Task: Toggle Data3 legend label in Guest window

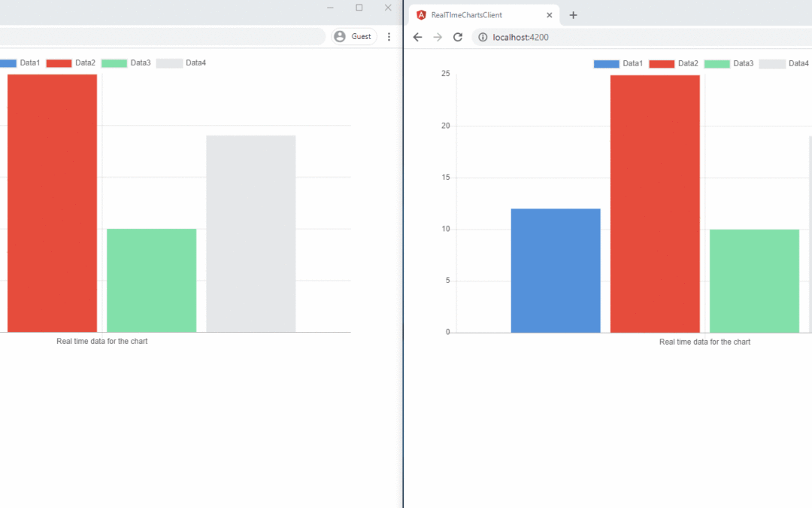Action: point(141,63)
